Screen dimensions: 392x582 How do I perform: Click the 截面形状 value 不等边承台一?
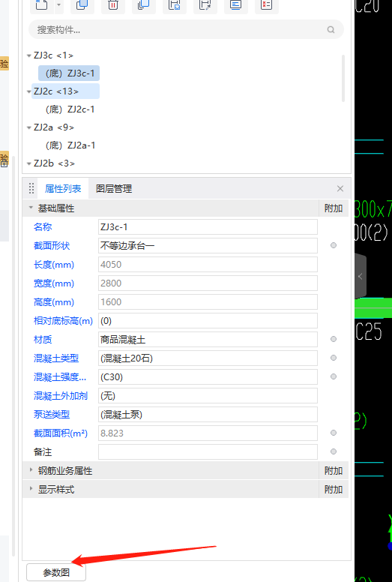click(x=208, y=246)
